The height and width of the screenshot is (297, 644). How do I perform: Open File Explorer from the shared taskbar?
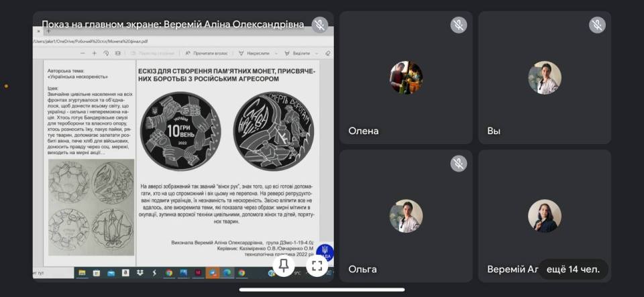coord(82,273)
